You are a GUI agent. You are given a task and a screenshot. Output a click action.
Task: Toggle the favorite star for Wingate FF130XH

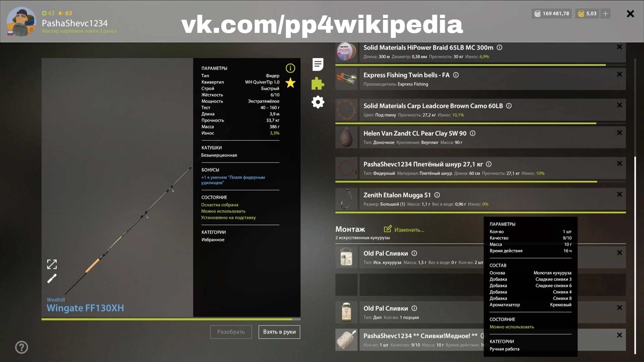click(290, 83)
